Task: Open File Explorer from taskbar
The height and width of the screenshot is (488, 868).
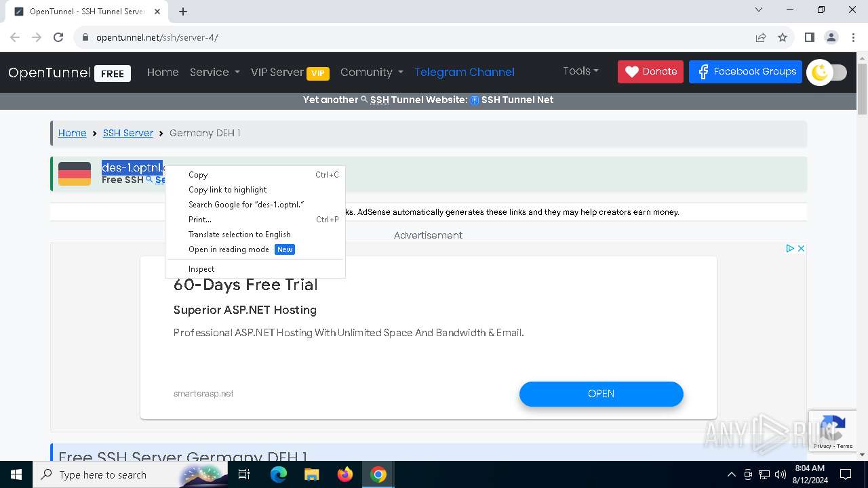Action: click(311, 474)
